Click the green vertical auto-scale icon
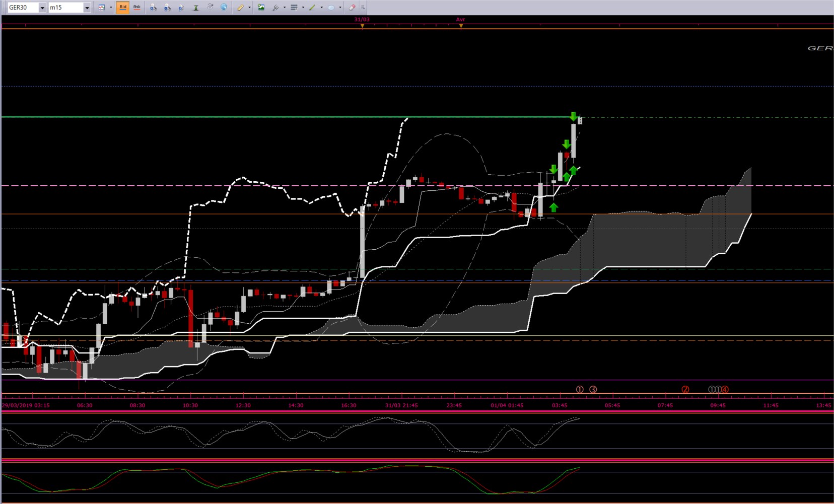The width and height of the screenshot is (834, 504). pos(196,8)
